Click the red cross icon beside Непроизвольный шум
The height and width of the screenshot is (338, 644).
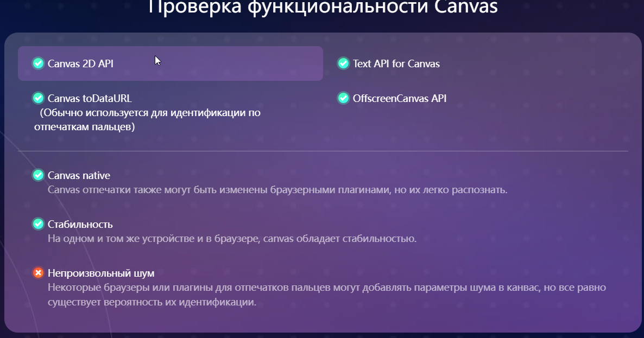pyautogui.click(x=38, y=273)
